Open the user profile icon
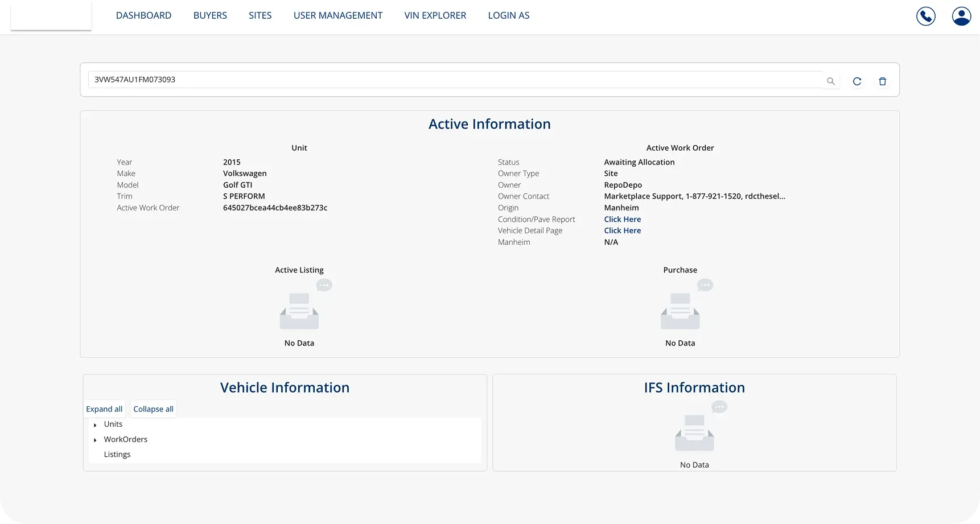Image resolution: width=980 pixels, height=524 pixels. coord(961,16)
